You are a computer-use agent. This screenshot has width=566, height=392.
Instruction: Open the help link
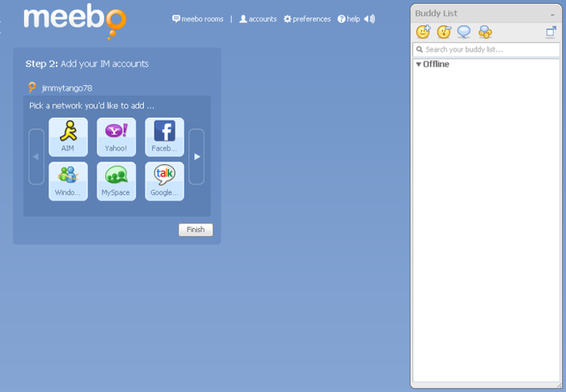coord(349,19)
